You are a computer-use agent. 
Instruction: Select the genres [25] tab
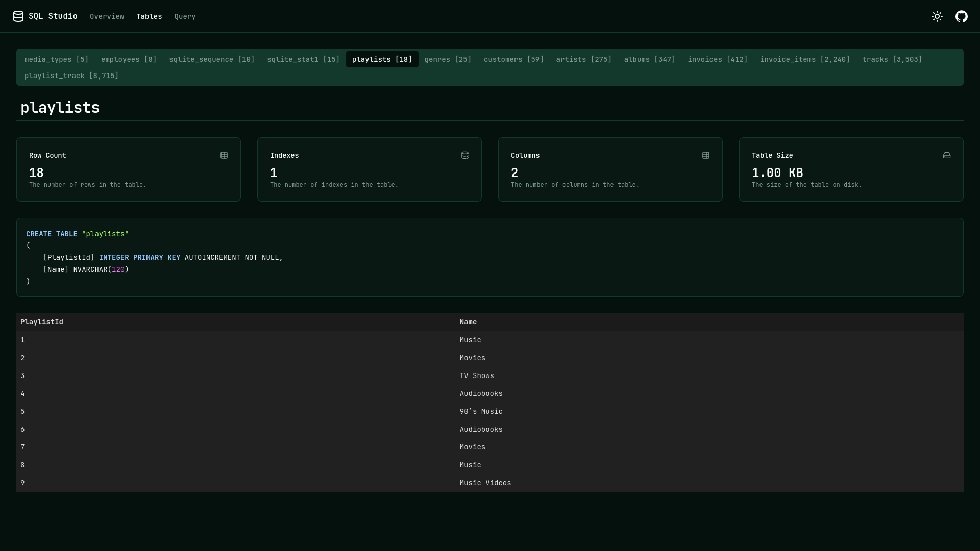[x=448, y=59]
